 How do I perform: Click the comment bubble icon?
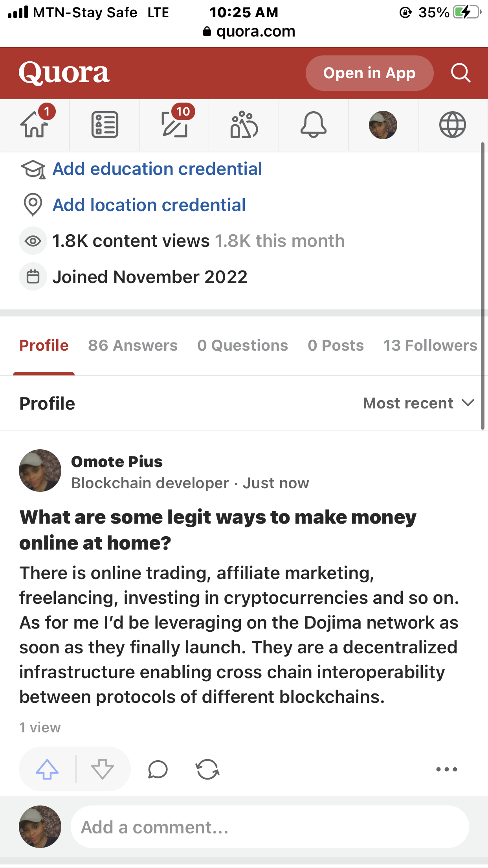click(158, 769)
